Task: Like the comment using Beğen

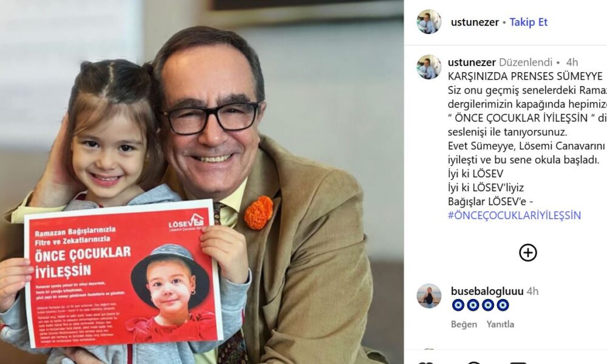Action: [x=464, y=324]
